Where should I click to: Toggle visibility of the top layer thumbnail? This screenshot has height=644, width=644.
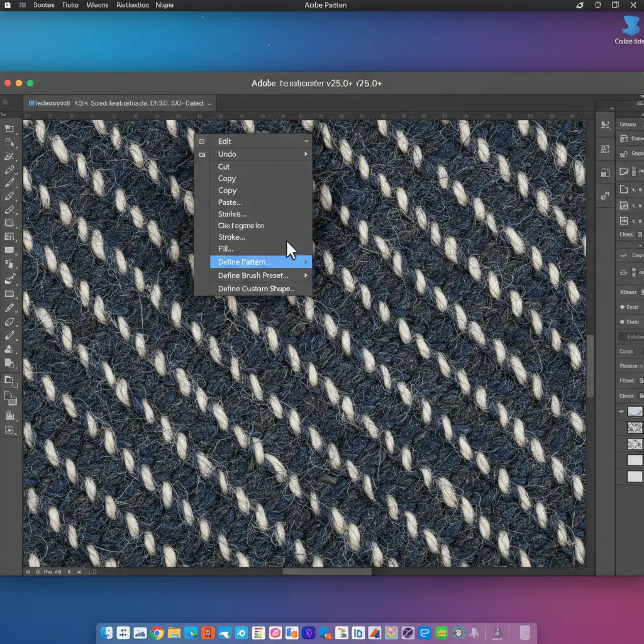(621, 411)
